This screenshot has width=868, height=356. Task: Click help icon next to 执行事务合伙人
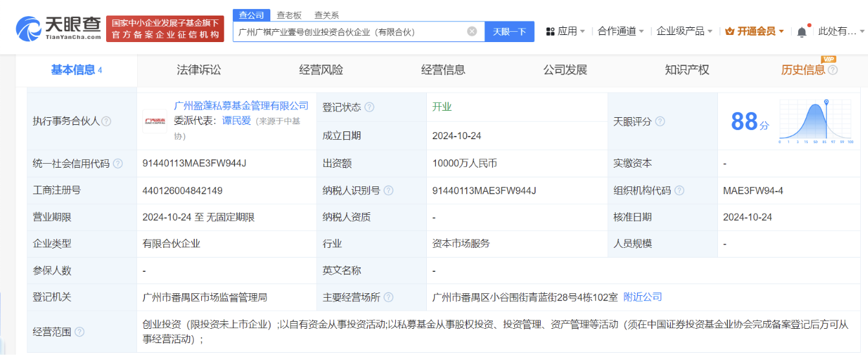click(x=106, y=121)
